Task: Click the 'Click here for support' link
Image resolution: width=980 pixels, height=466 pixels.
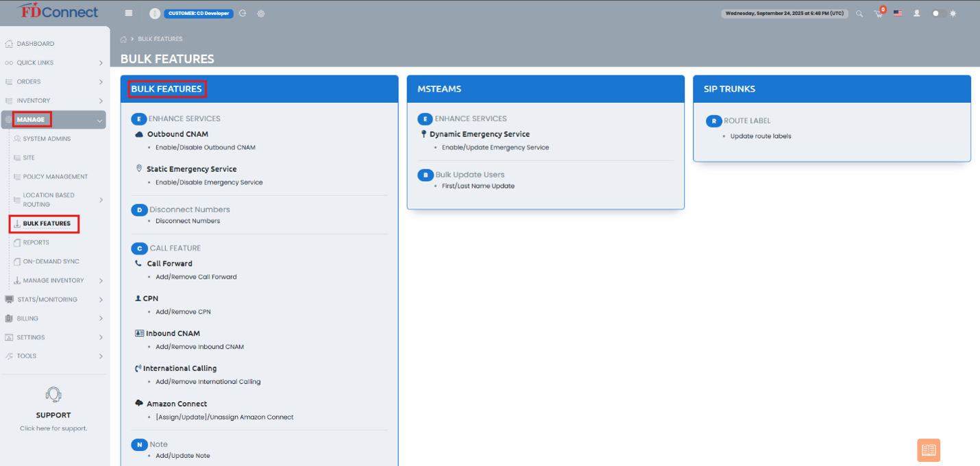Action: click(53, 428)
